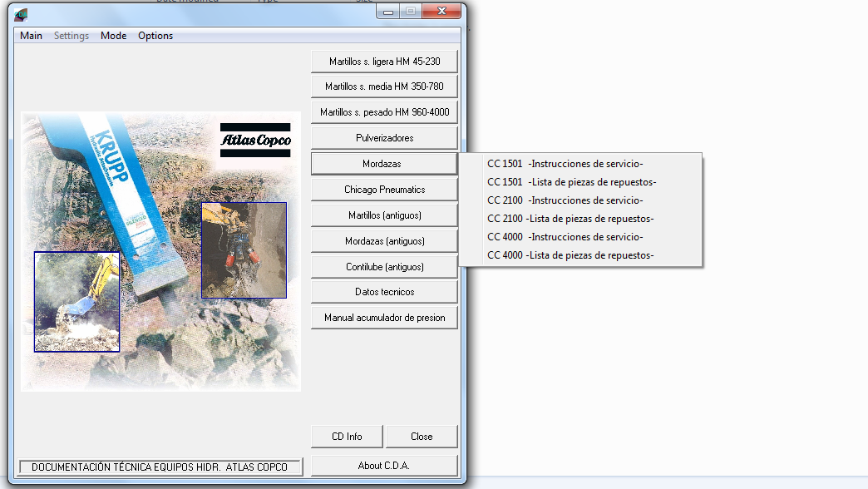Click the Atlas Copco logo
This screenshot has width=868, height=489.
pyautogui.click(x=255, y=140)
